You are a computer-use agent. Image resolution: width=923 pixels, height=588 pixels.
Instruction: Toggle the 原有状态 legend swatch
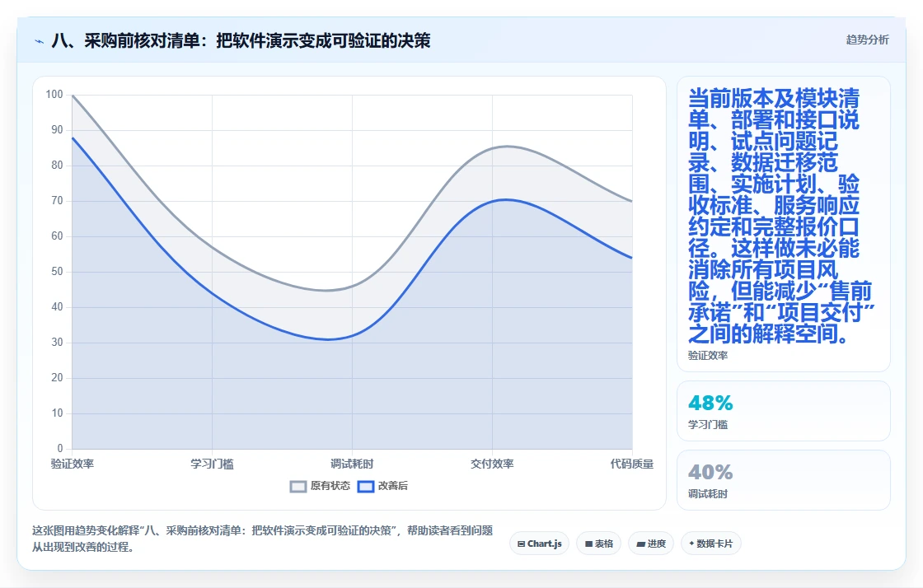click(x=298, y=486)
